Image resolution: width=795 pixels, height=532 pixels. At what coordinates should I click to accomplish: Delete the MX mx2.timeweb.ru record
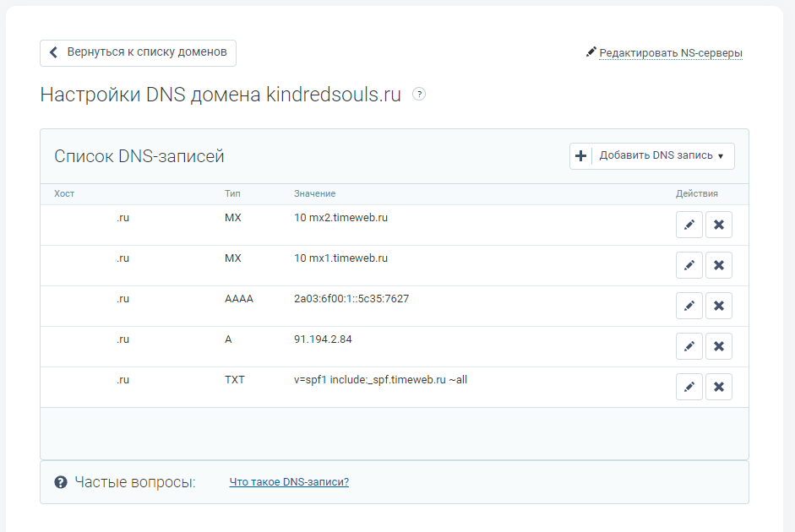click(x=719, y=225)
